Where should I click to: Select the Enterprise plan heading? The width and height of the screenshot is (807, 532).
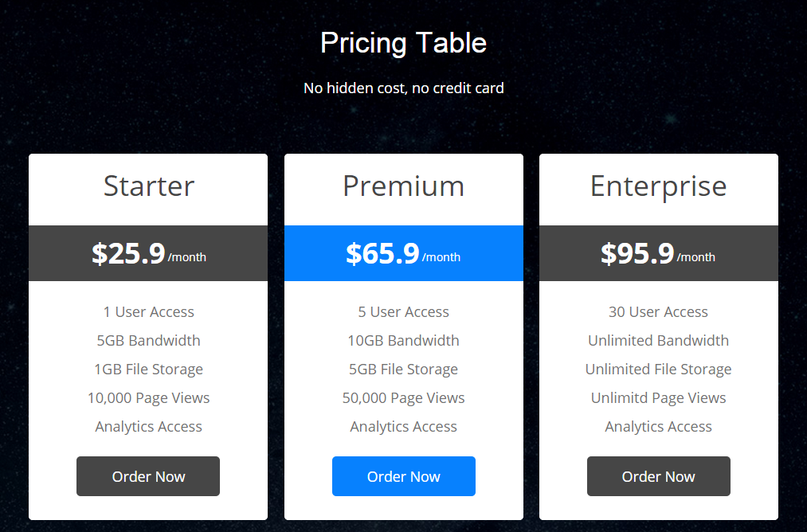(658, 187)
